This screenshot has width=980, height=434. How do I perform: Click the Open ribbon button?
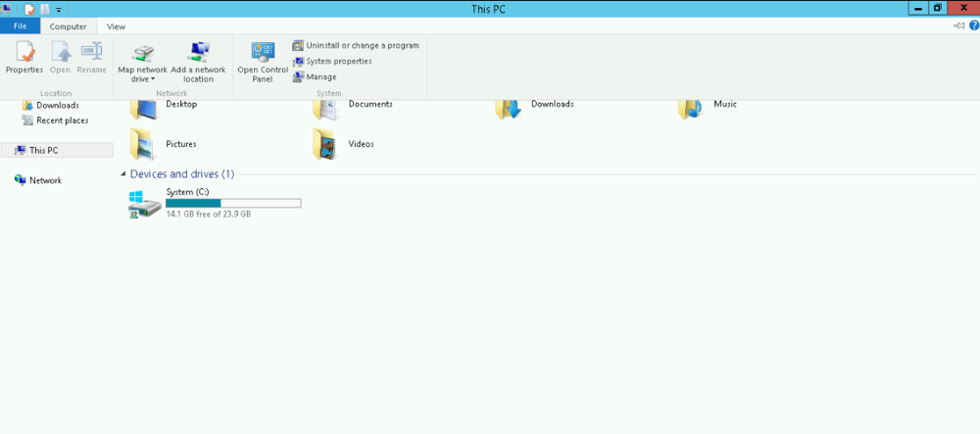pos(60,58)
